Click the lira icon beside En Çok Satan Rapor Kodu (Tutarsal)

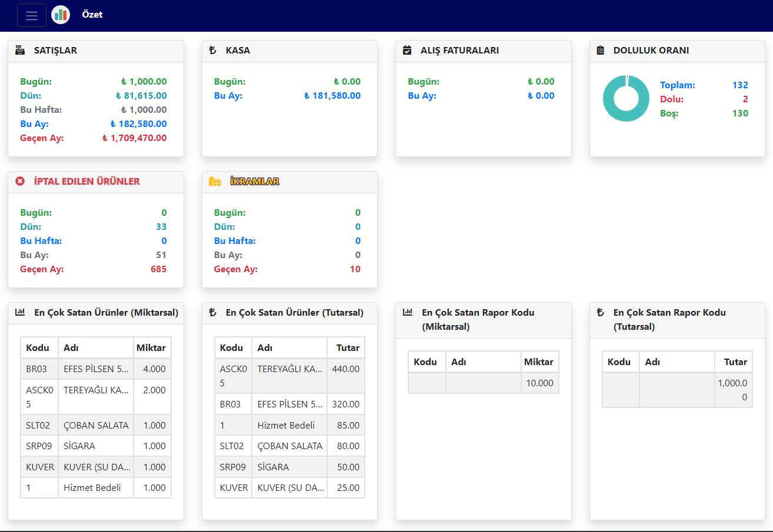(601, 313)
